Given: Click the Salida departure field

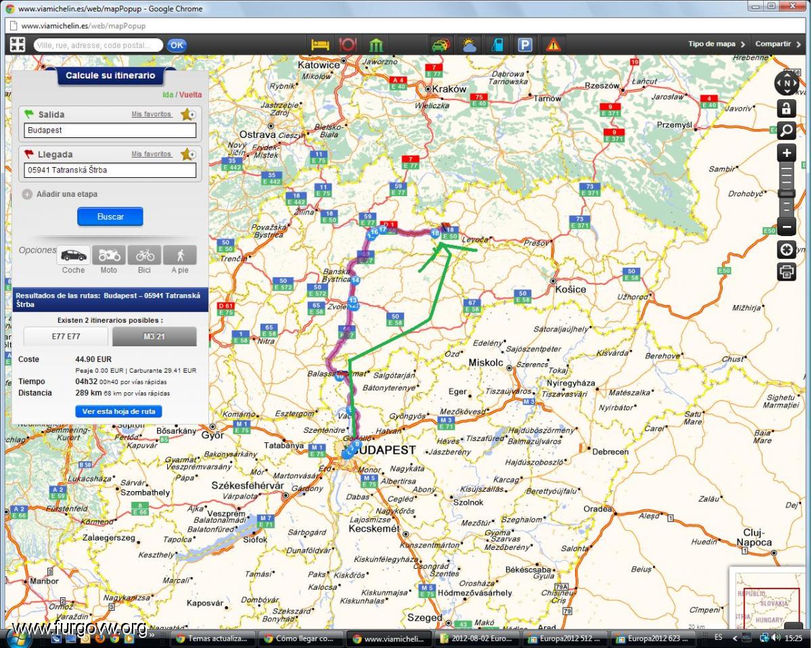Looking at the screenshot, I should (110, 130).
